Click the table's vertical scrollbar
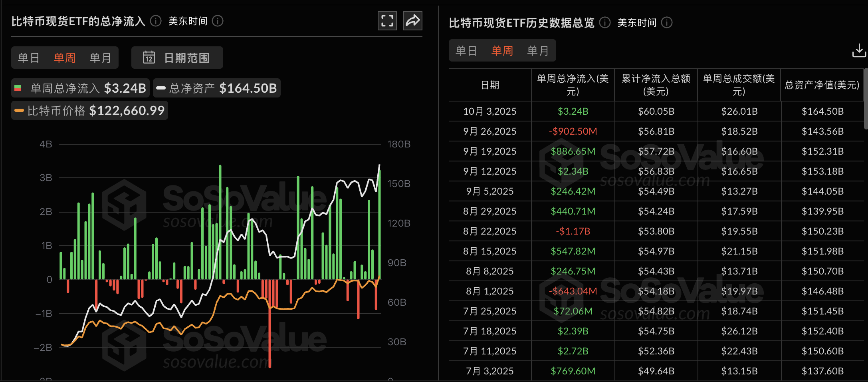The height and width of the screenshot is (382, 868). pyautogui.click(x=865, y=99)
